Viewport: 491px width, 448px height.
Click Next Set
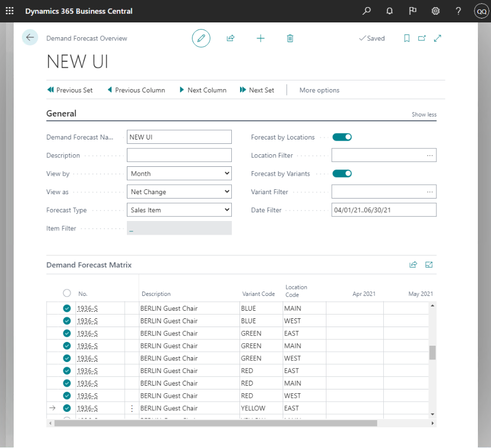click(x=257, y=90)
